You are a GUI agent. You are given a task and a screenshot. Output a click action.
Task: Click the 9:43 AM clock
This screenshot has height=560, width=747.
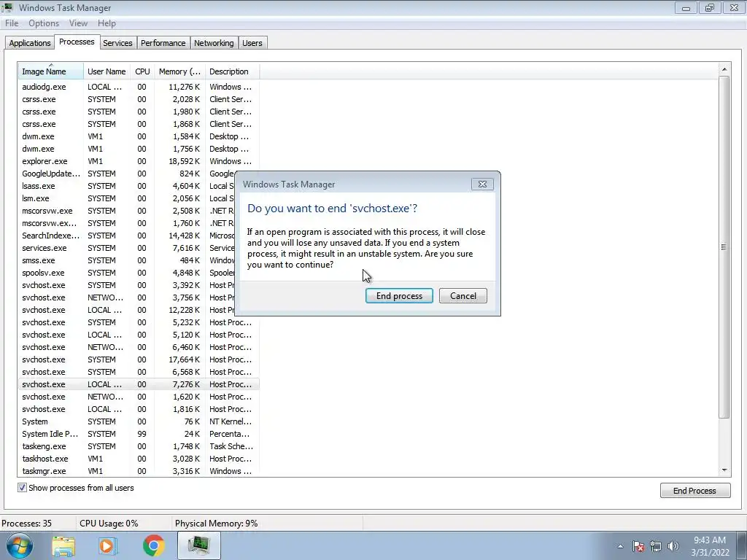click(710, 540)
